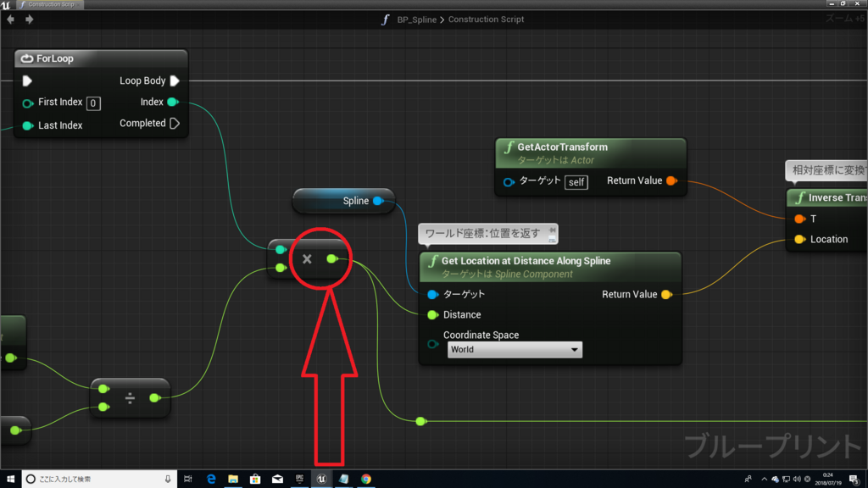Select the GetActorTransform node header
This screenshot has height=488, width=868.
click(x=591, y=152)
